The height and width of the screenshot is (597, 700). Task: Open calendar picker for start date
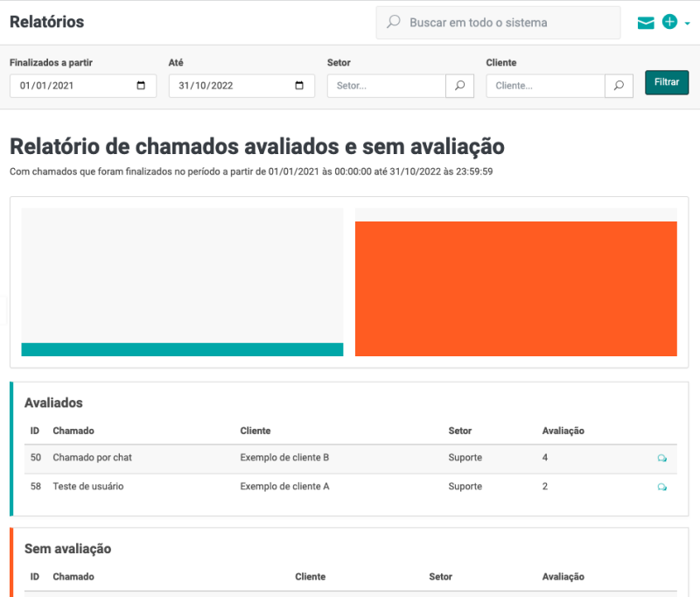click(x=142, y=86)
